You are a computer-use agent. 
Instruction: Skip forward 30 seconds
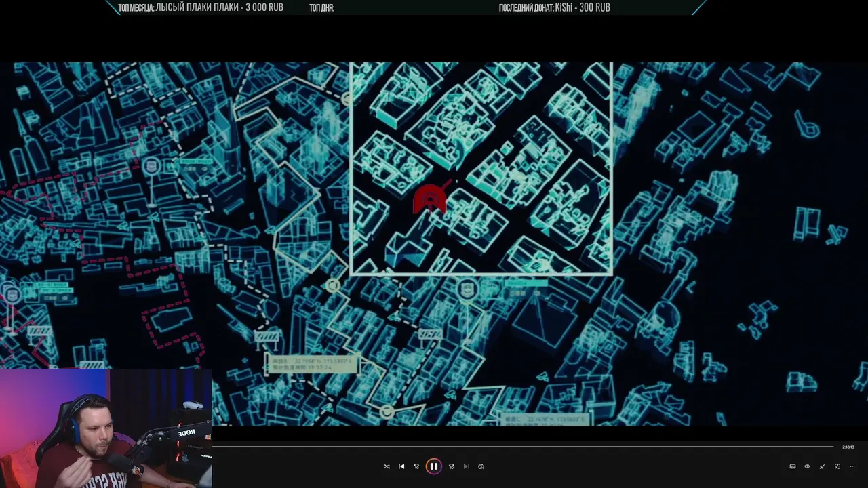(451, 466)
